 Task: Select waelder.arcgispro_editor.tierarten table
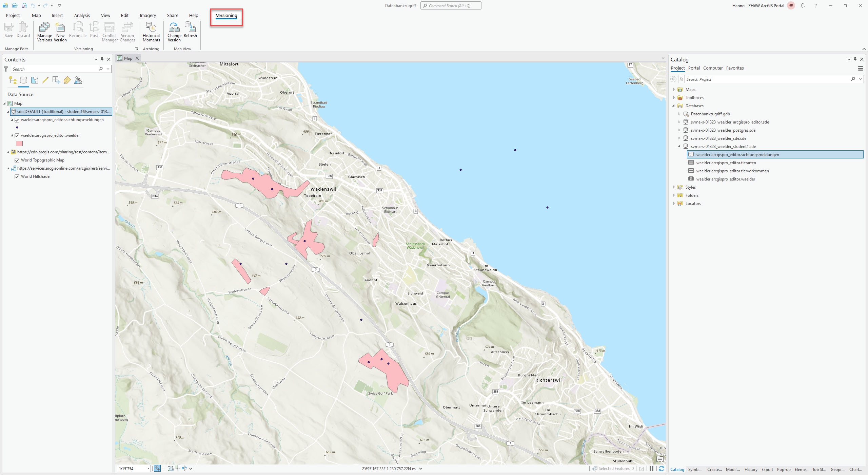[x=726, y=163]
